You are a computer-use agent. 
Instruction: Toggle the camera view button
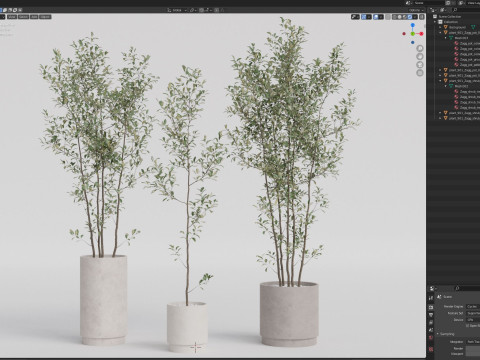point(420,65)
